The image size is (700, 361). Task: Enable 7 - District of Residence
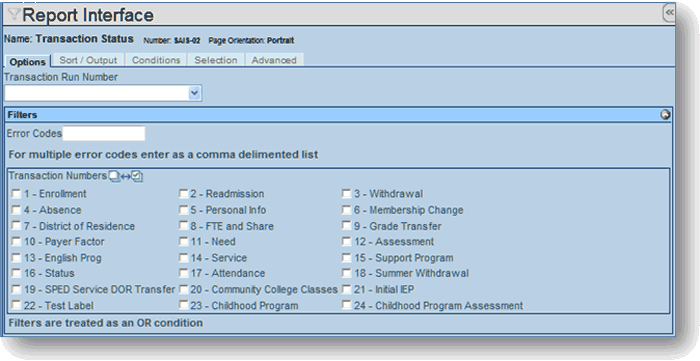tap(17, 226)
